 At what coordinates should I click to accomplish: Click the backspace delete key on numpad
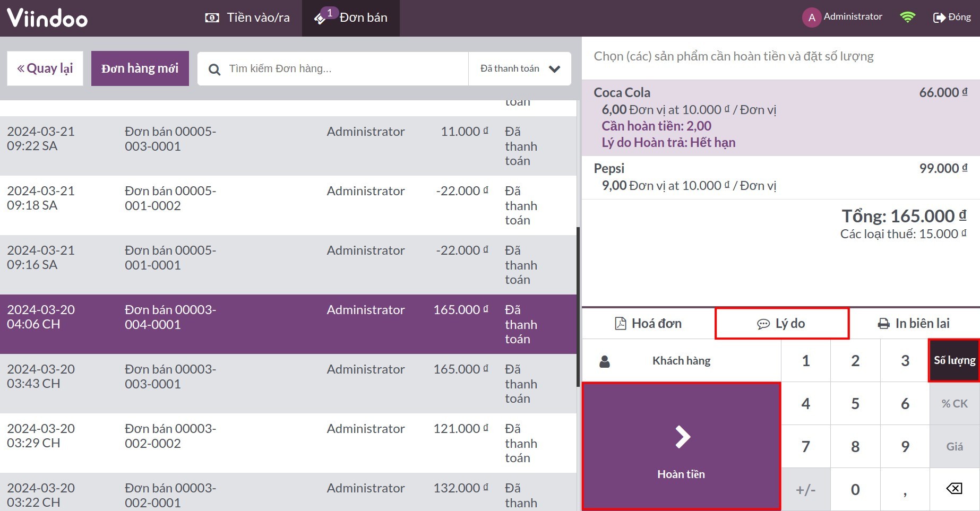tap(954, 489)
